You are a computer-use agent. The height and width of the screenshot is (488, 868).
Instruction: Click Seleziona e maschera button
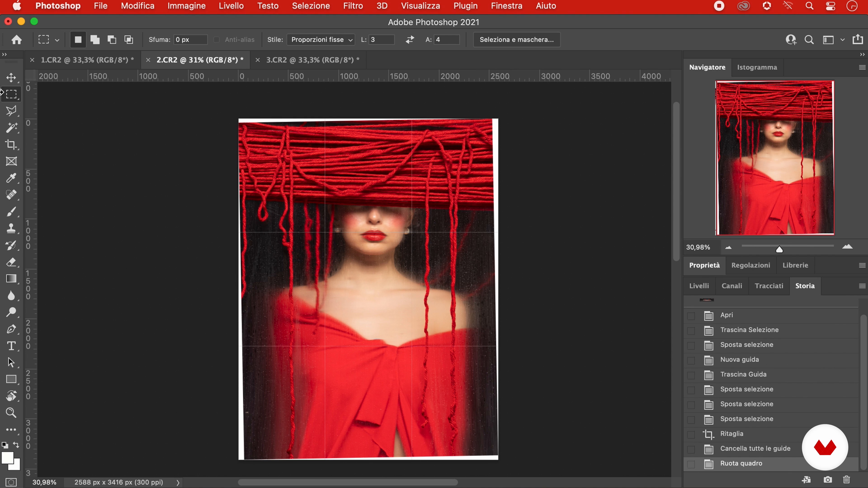(517, 40)
